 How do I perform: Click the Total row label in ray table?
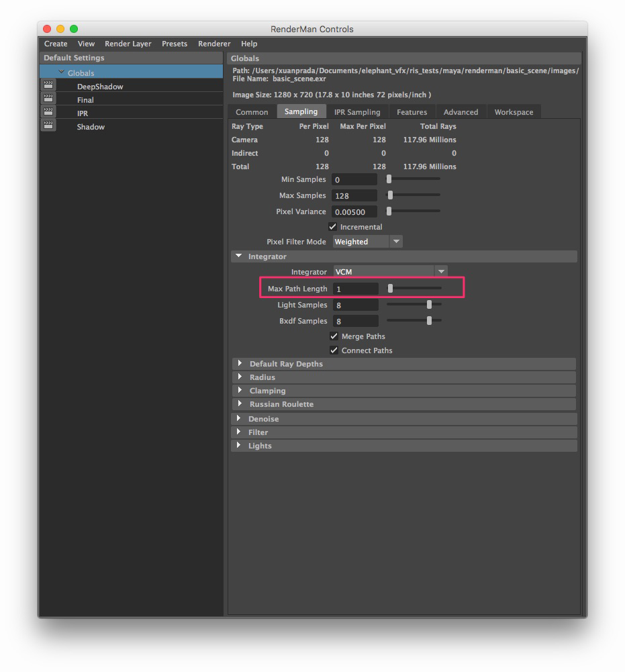pyautogui.click(x=240, y=166)
